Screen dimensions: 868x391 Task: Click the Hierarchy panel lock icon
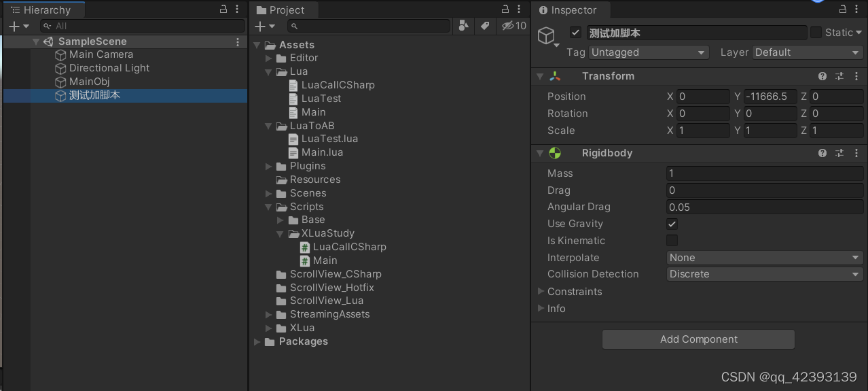pyautogui.click(x=223, y=10)
